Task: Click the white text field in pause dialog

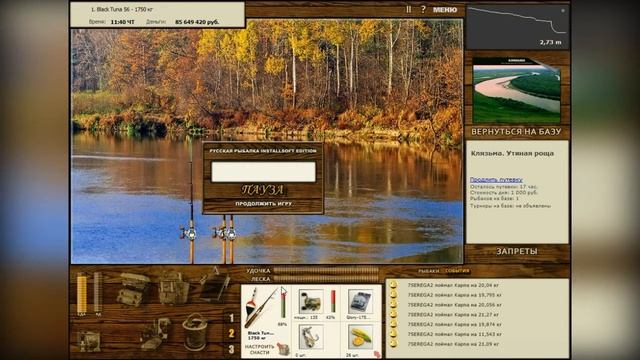Action: point(263,171)
